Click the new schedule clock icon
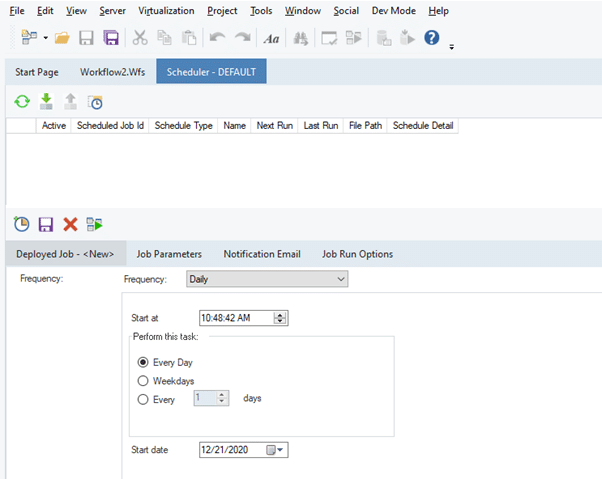The width and height of the screenshot is (602, 479). [x=22, y=225]
